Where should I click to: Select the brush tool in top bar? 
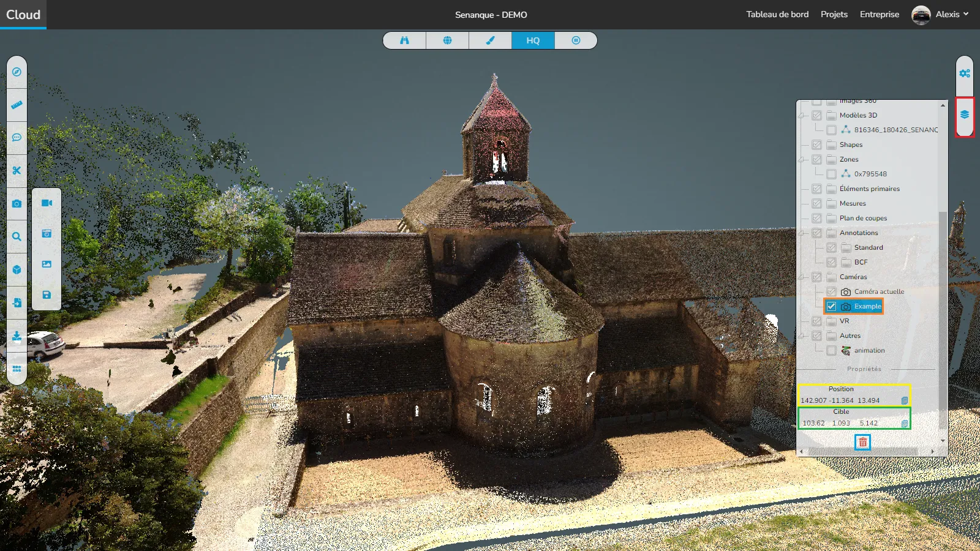click(x=490, y=40)
